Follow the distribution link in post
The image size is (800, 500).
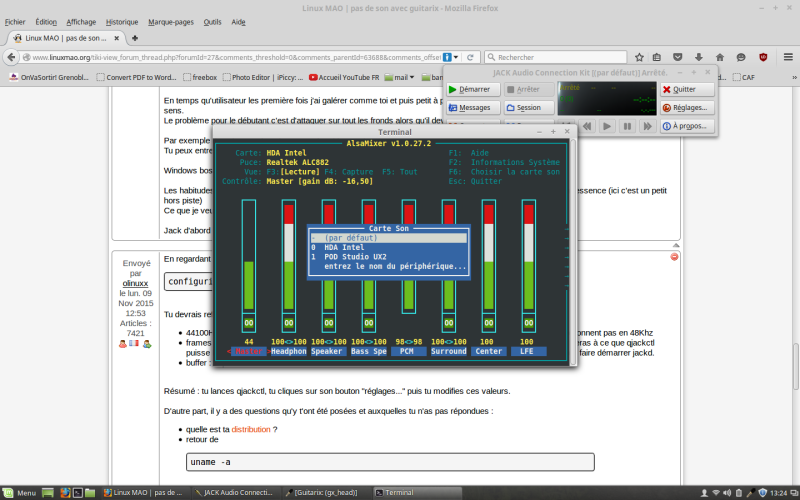pyautogui.click(x=251, y=430)
